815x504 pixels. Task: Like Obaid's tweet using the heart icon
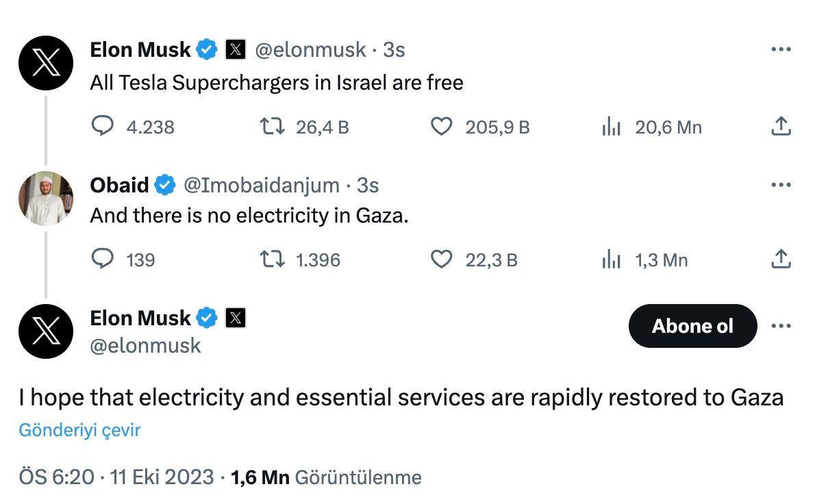(442, 260)
